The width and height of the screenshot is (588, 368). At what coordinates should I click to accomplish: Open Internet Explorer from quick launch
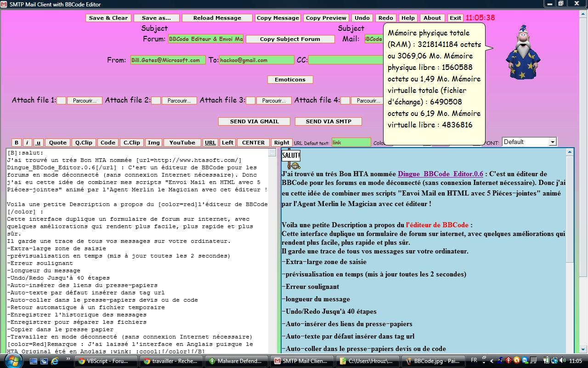55,361
